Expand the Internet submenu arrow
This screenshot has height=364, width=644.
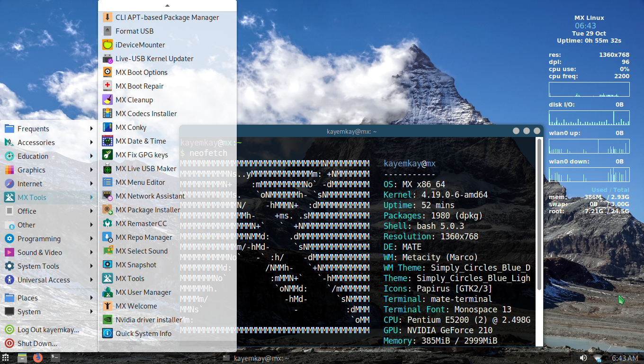click(x=91, y=184)
